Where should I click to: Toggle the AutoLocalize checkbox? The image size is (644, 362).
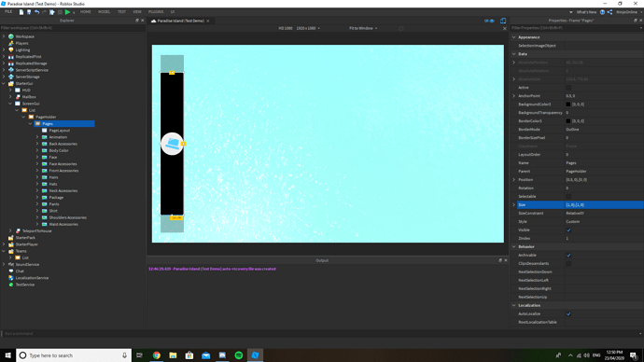[568, 313]
